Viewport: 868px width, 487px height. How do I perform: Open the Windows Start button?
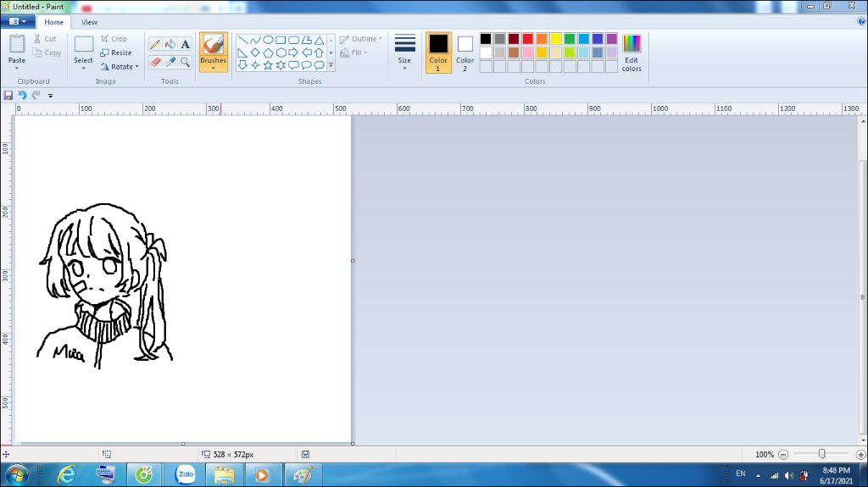pos(16,475)
